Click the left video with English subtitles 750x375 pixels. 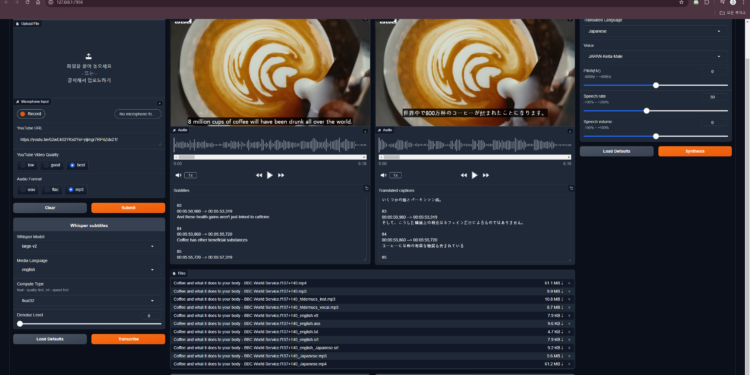[270, 72]
